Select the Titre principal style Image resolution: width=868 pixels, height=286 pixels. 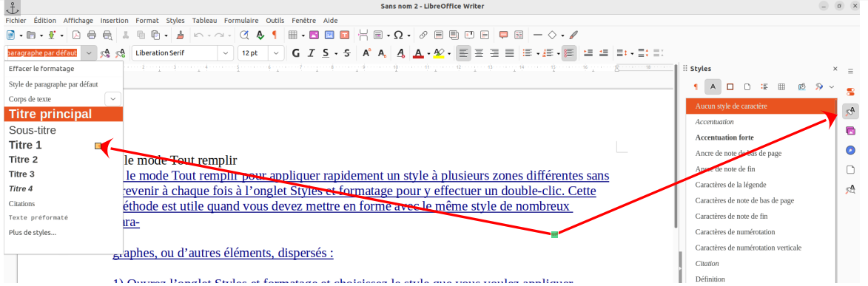[x=63, y=115]
